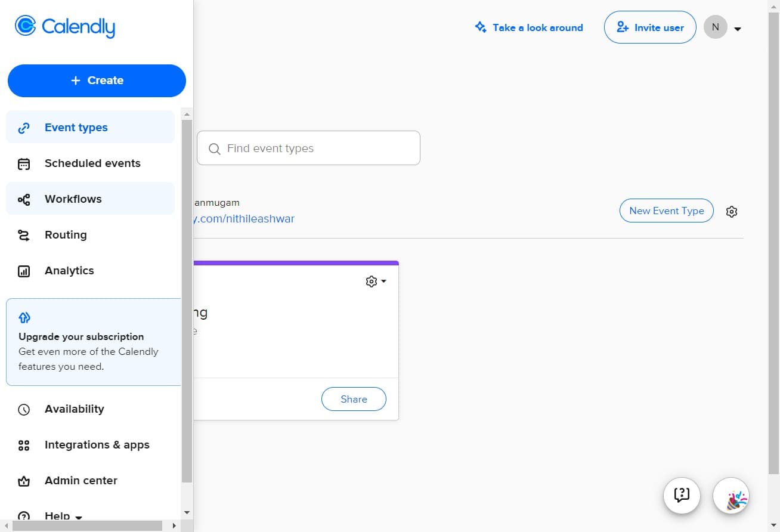Open the feedback chat bubble icon
The height and width of the screenshot is (532, 780).
[682, 496]
